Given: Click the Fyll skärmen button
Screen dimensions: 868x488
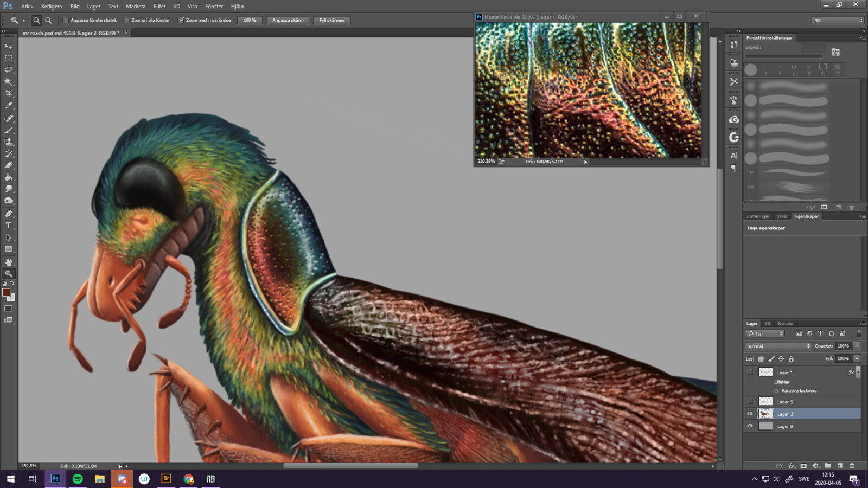Looking at the screenshot, I should pyautogui.click(x=332, y=20).
